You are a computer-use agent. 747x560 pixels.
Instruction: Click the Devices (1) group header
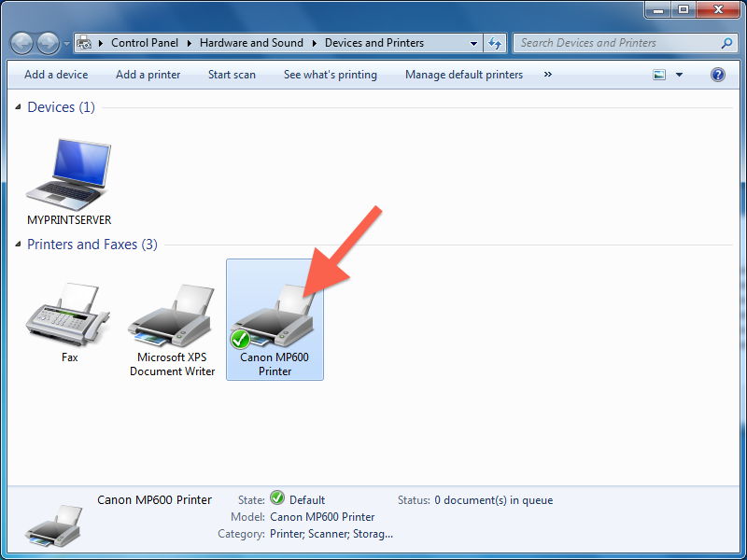[x=61, y=107]
